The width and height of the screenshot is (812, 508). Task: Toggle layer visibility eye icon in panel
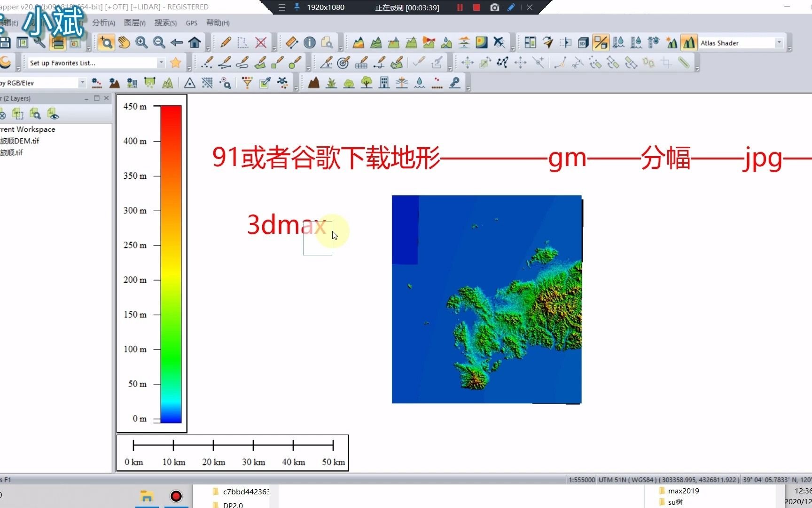point(53,113)
